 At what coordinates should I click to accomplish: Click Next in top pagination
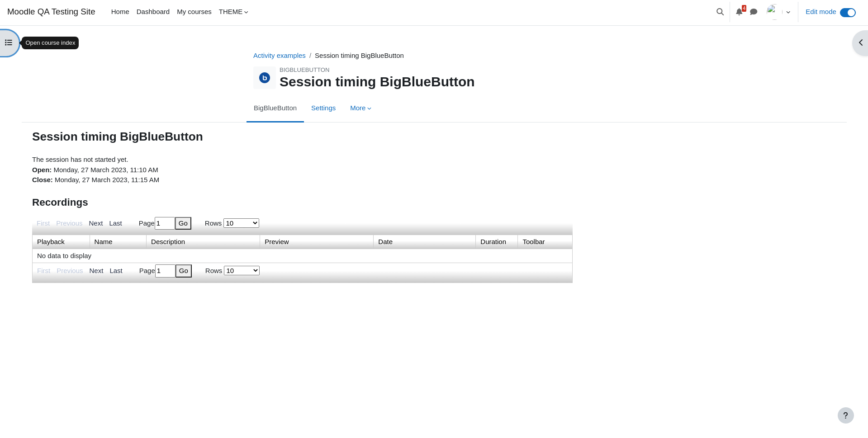click(96, 223)
